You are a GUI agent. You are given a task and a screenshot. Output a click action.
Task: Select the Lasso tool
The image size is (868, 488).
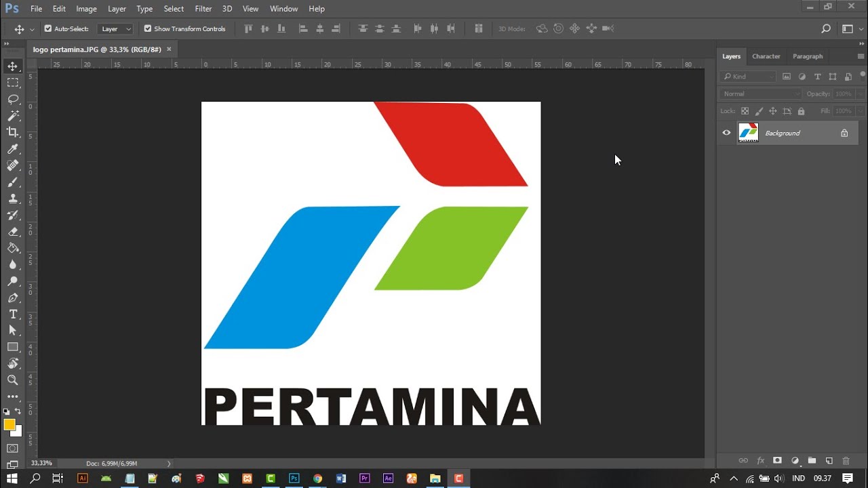coord(13,99)
